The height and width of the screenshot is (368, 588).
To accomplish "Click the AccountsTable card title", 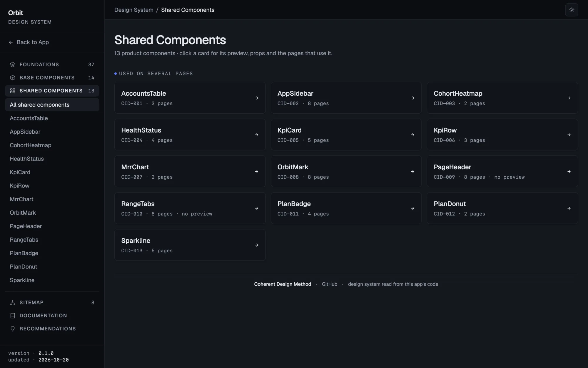I will click(x=143, y=94).
